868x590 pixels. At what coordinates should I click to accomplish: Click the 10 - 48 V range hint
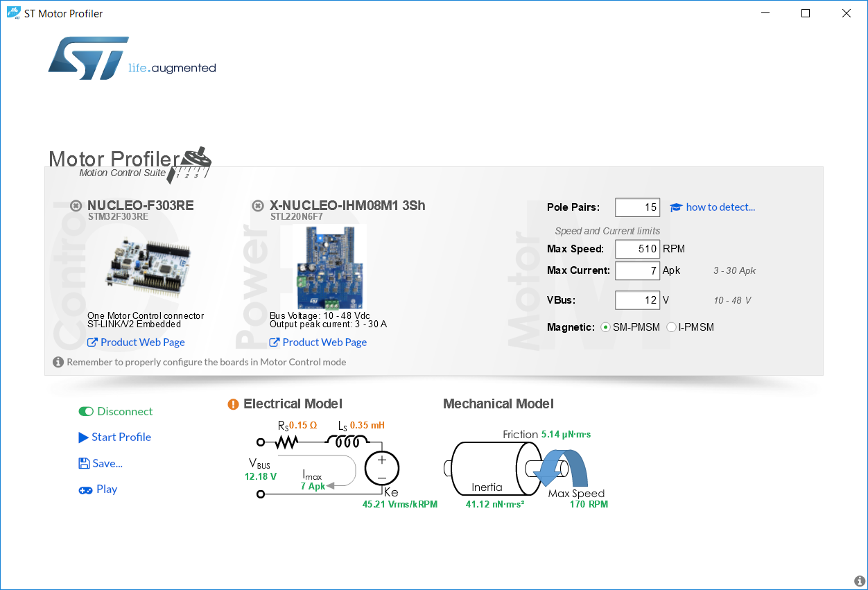(733, 301)
